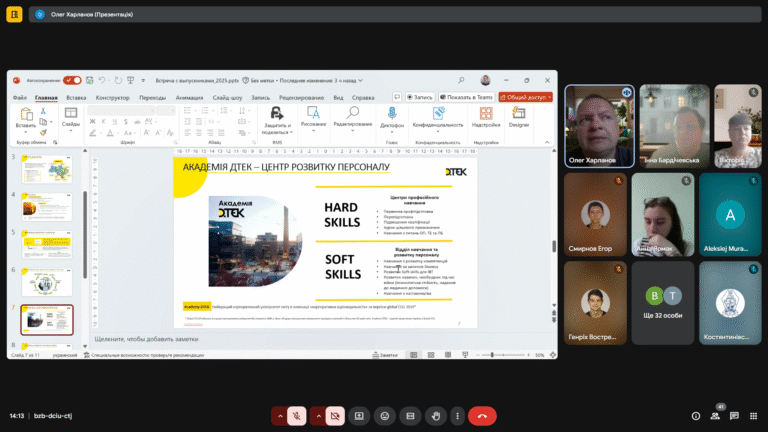
Task: Turn on the camera in Meet
Action: [x=335, y=416]
